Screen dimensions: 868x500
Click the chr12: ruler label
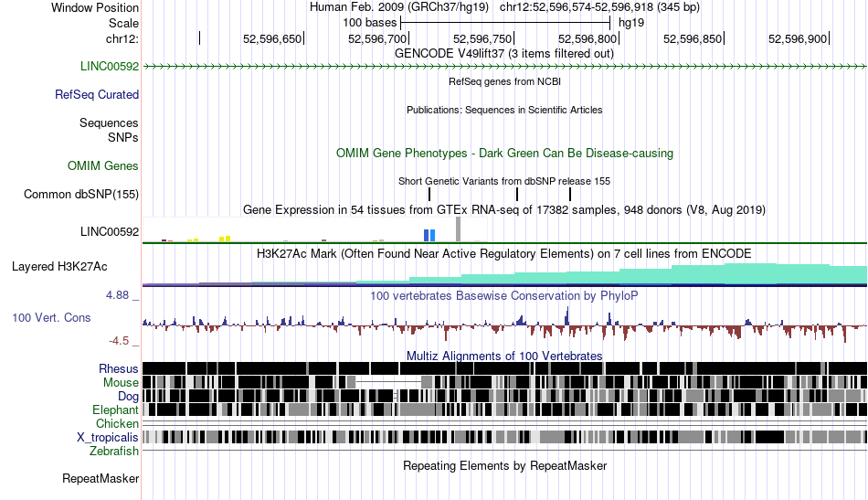click(122, 38)
